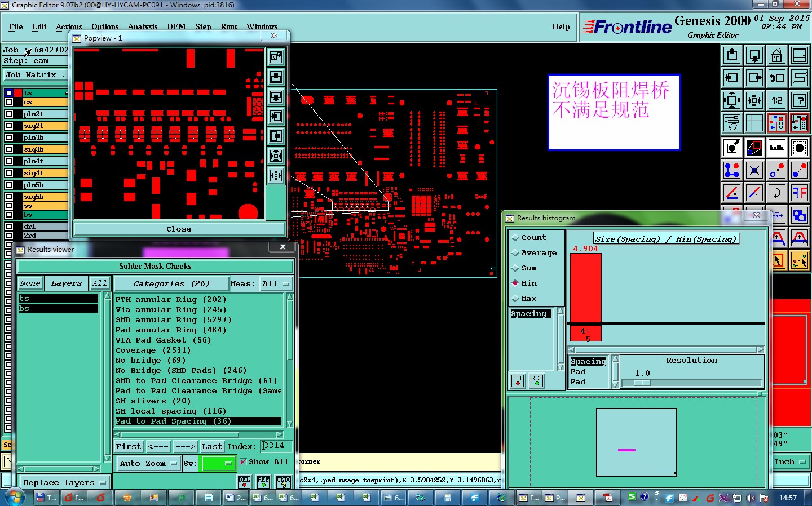Click the ruler measure tool icon
This screenshot has height=506, width=812.
777,148
